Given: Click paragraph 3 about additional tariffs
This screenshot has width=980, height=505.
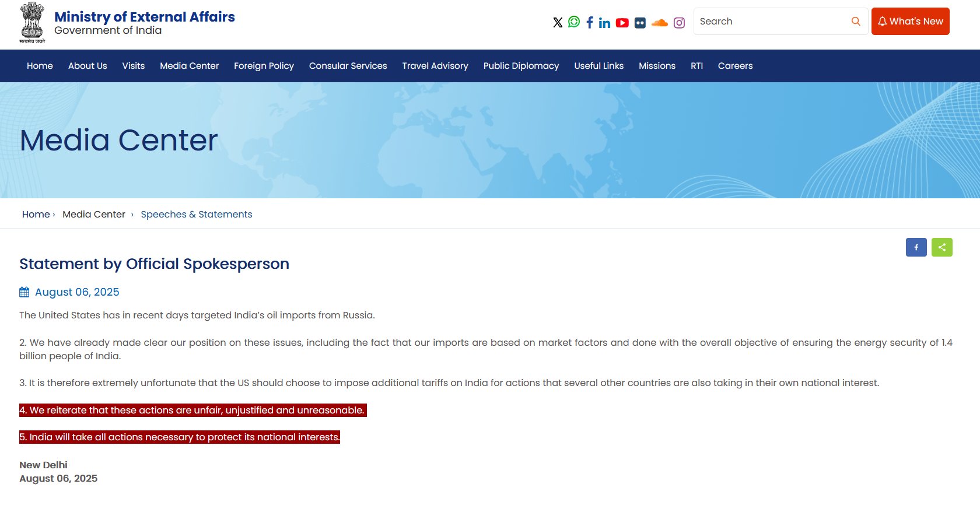Looking at the screenshot, I should click(449, 383).
